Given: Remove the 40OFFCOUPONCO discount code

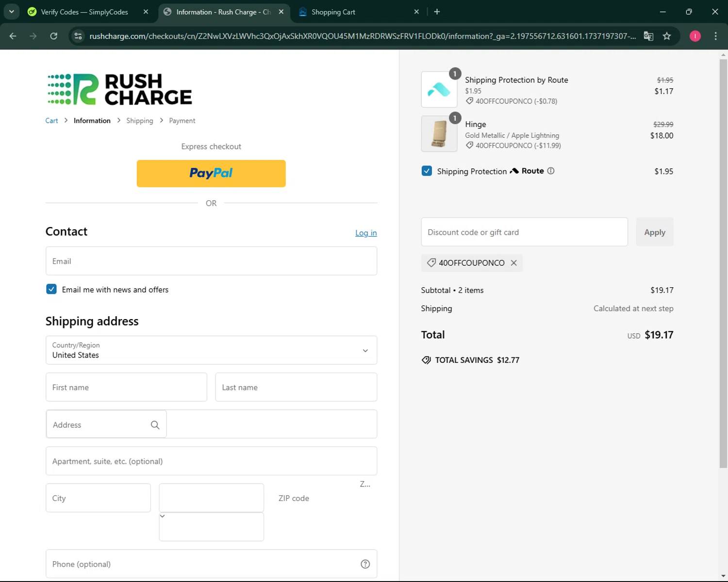Looking at the screenshot, I should coord(513,263).
